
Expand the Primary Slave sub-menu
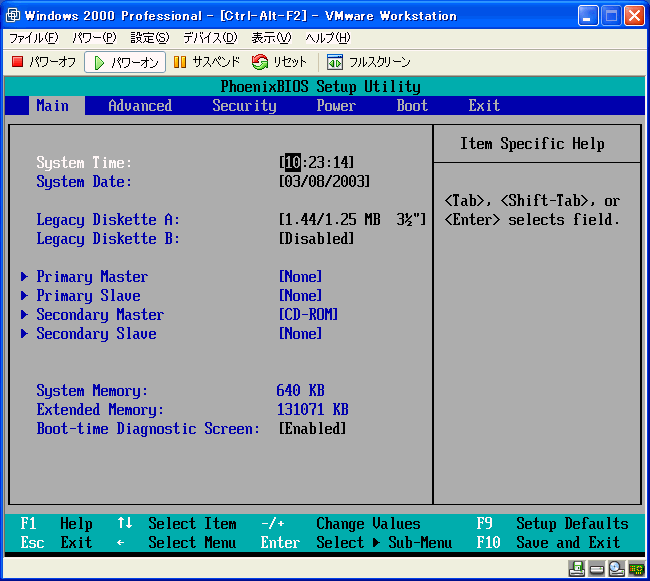[x=88, y=296]
